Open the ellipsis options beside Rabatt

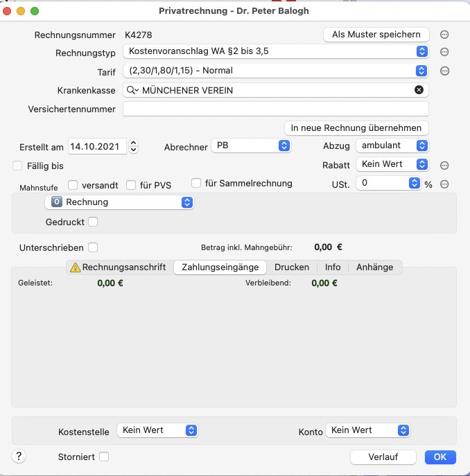(x=444, y=166)
